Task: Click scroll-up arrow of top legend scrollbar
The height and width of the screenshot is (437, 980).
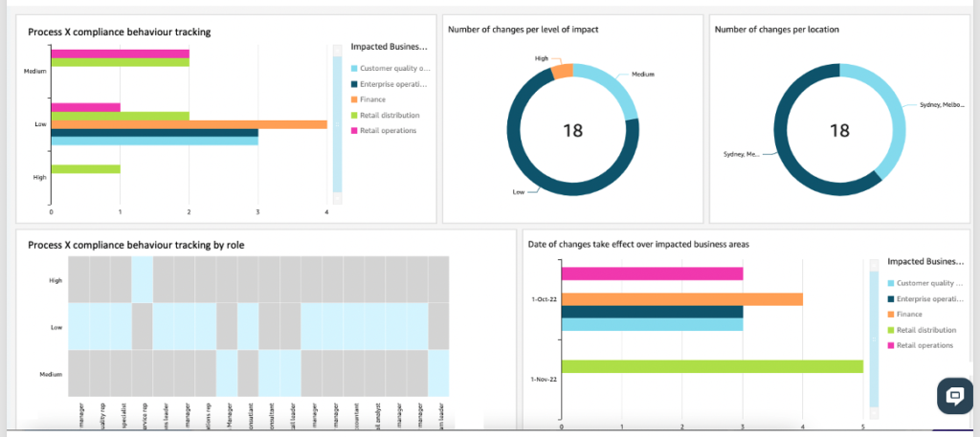Action: (338, 50)
